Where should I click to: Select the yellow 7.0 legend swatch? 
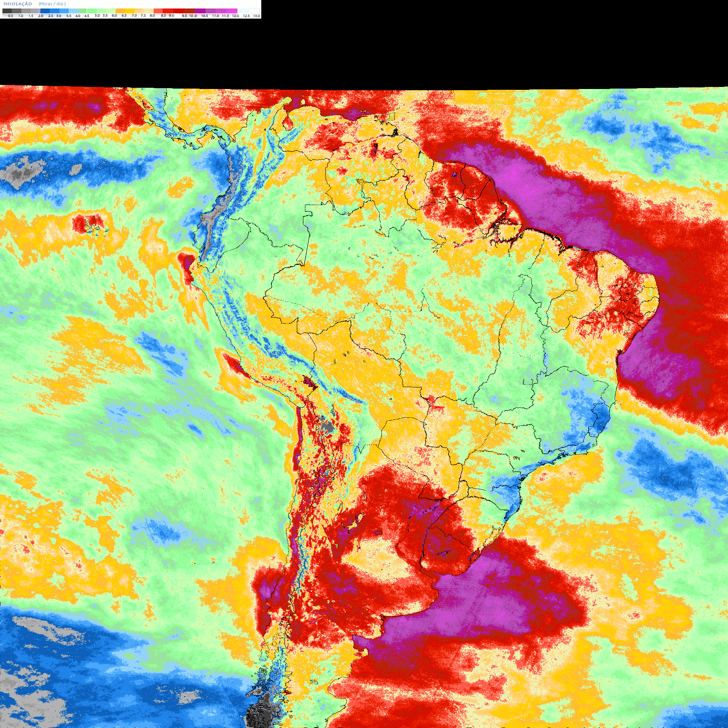click(x=130, y=11)
